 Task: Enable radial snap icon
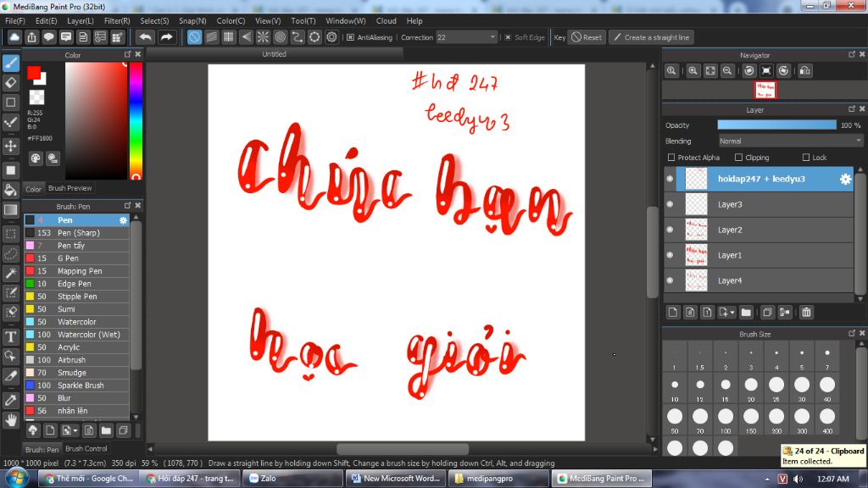point(263,37)
